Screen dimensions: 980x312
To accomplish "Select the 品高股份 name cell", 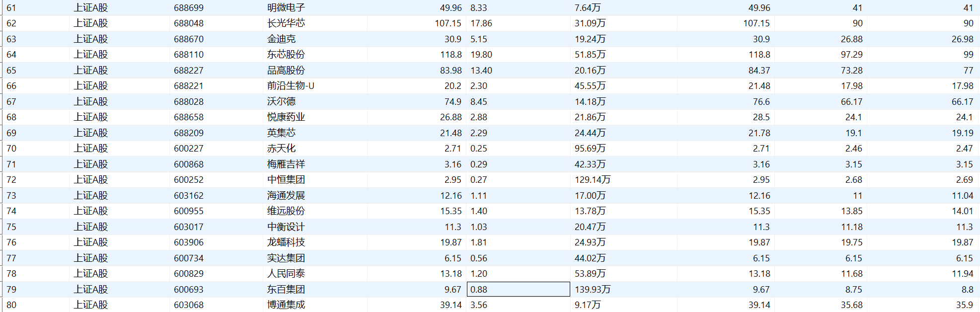I will [x=286, y=70].
